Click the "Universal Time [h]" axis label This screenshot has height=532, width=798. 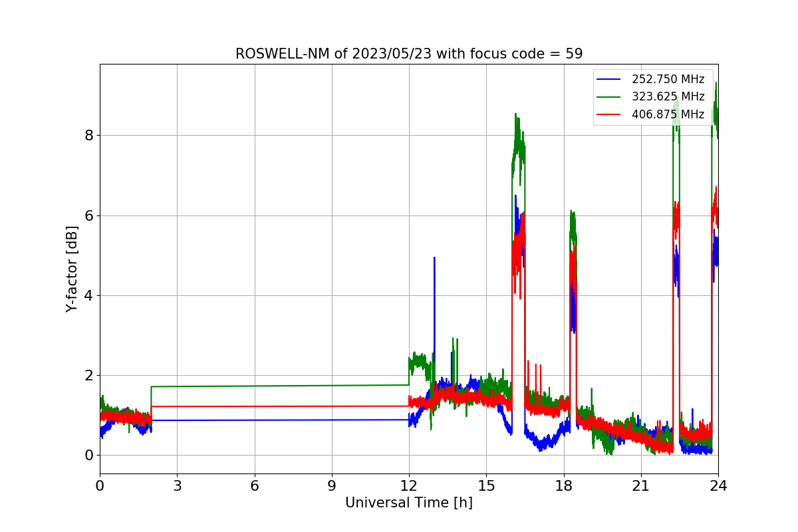coord(409,503)
